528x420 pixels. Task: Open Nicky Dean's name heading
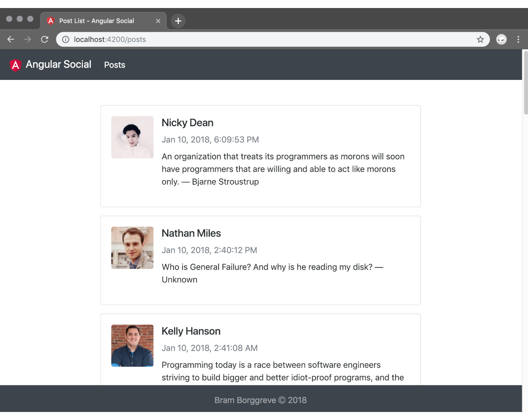tap(188, 123)
